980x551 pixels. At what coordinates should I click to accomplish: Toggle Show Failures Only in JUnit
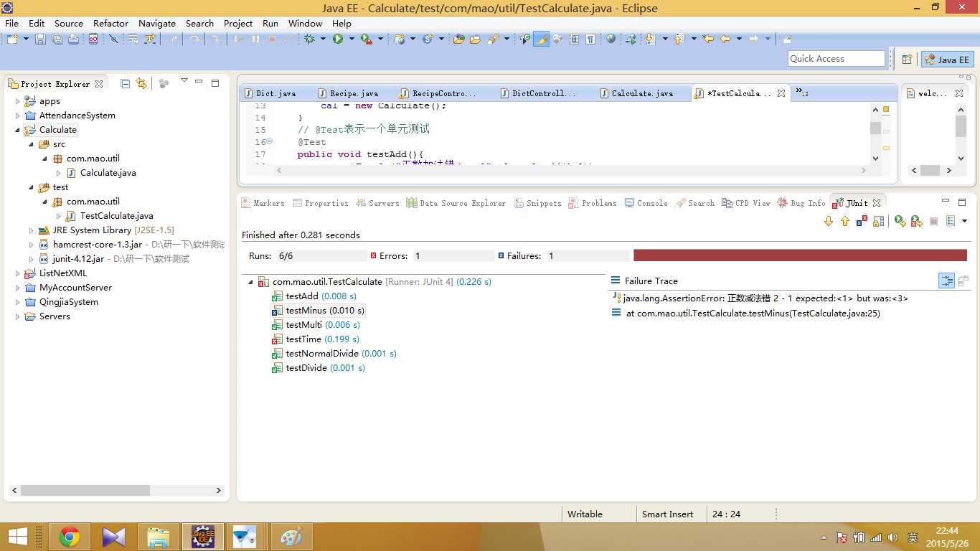(x=862, y=221)
